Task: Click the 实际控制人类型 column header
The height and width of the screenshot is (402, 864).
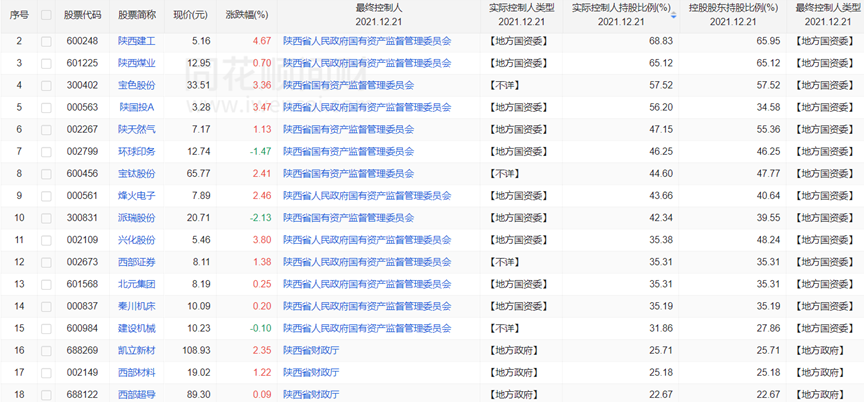Action: pos(521,8)
